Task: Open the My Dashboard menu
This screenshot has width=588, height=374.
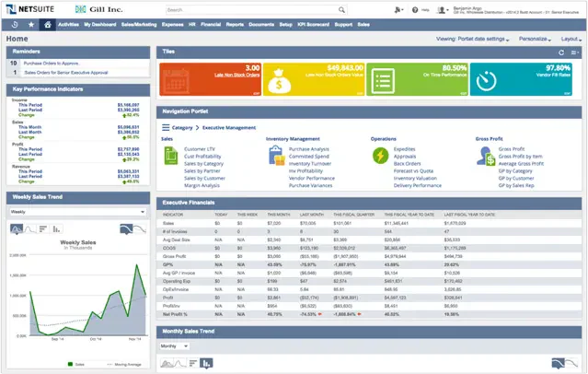Action: coord(100,24)
